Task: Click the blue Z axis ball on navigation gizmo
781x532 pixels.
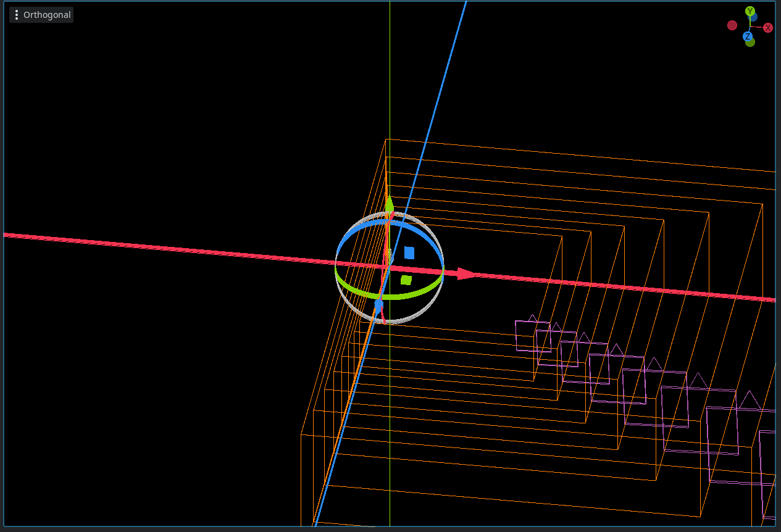Action: point(748,35)
